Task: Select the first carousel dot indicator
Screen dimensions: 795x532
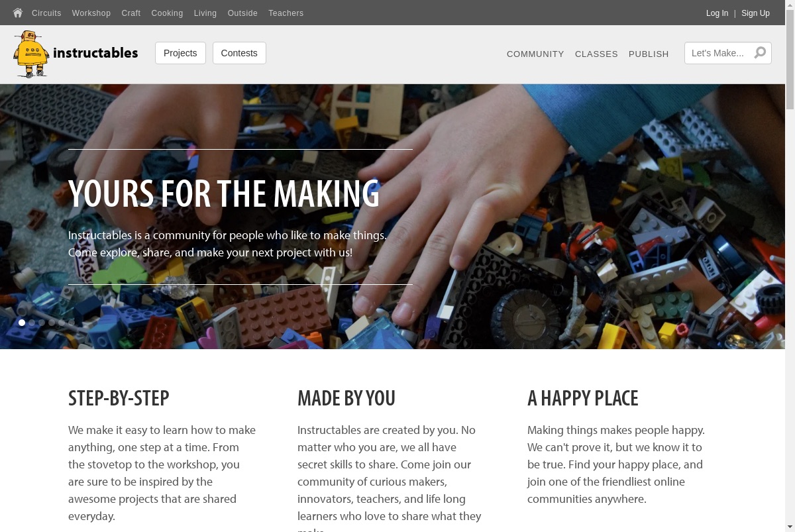Action: click(22, 323)
